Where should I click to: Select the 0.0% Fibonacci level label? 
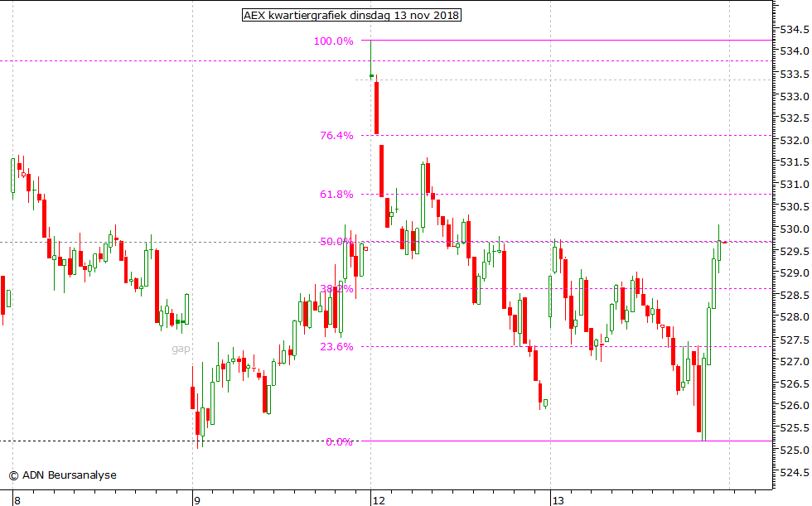coord(339,442)
